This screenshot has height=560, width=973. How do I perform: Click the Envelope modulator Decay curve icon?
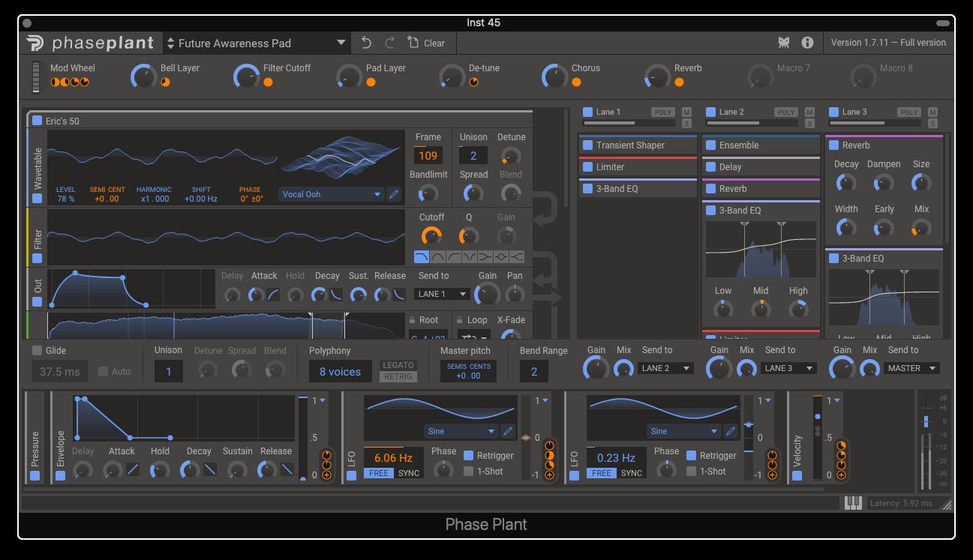(210, 470)
